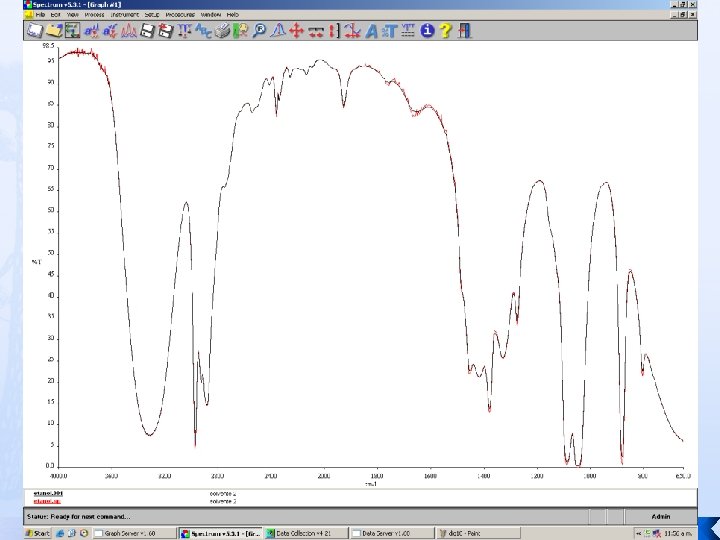Click the floppy disk save icon

147,31
